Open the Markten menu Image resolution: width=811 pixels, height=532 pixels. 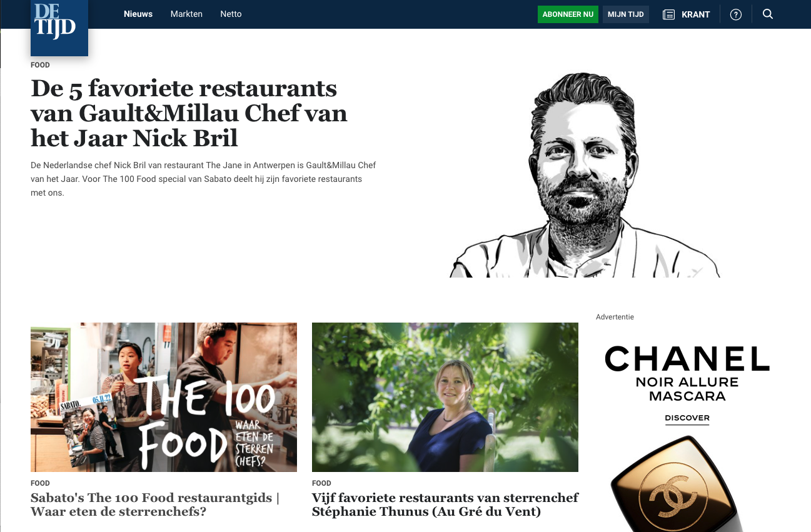tap(186, 14)
